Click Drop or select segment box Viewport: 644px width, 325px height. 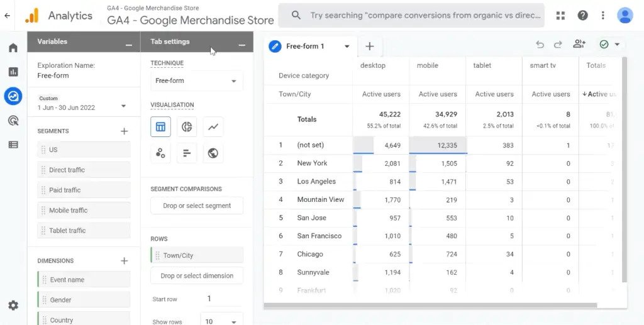tap(197, 206)
